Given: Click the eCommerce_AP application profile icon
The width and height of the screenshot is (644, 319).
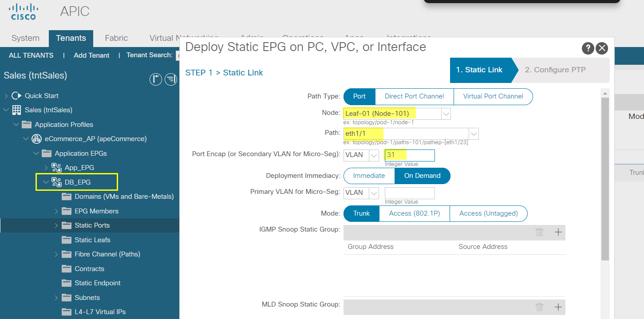Looking at the screenshot, I should pyautogui.click(x=36, y=139).
